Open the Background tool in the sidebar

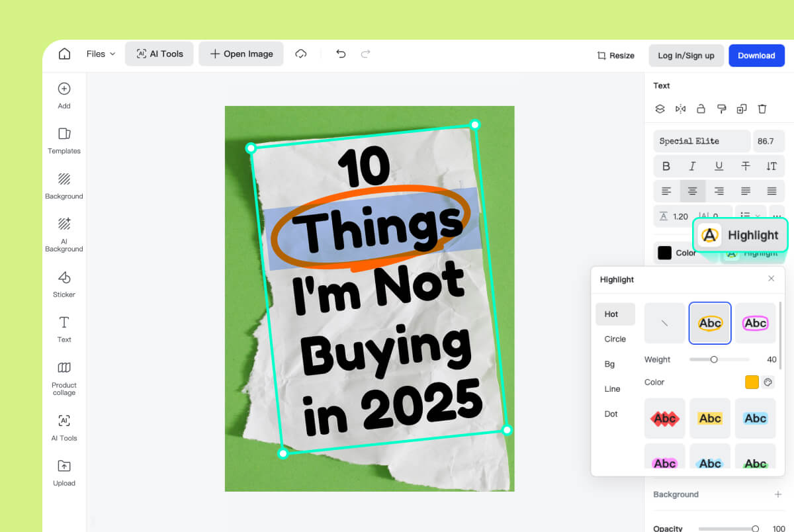[x=64, y=186]
